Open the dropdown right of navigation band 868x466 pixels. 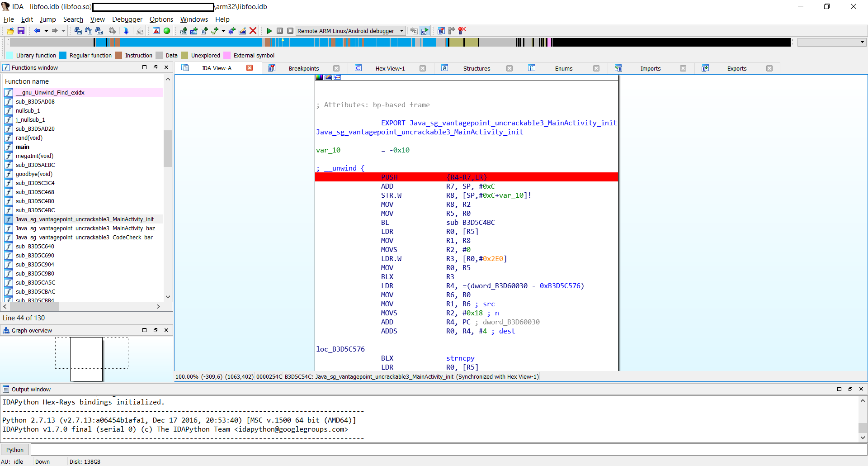pyautogui.click(x=831, y=42)
